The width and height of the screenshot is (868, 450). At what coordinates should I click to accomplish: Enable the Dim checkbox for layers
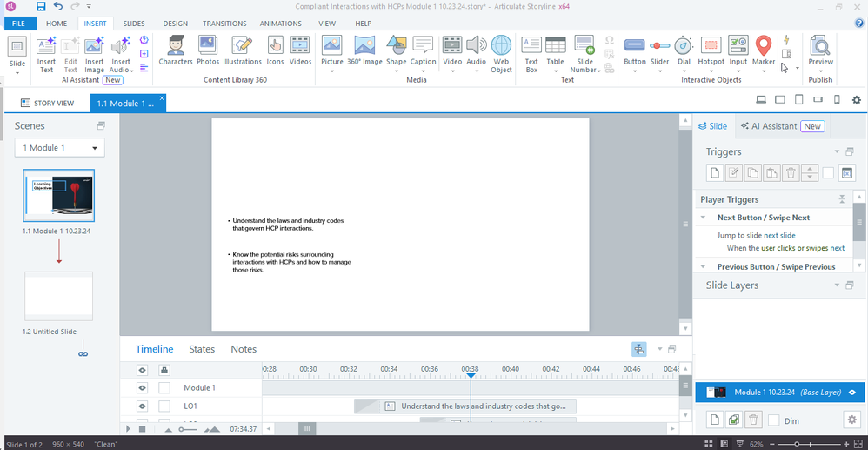pos(774,420)
